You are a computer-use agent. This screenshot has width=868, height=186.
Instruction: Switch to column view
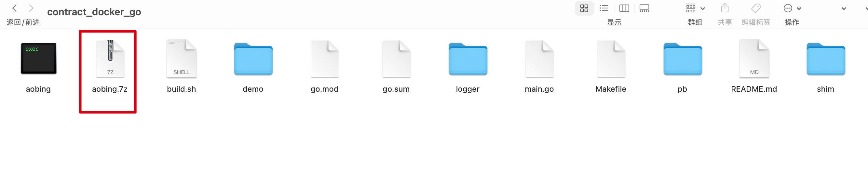624,8
